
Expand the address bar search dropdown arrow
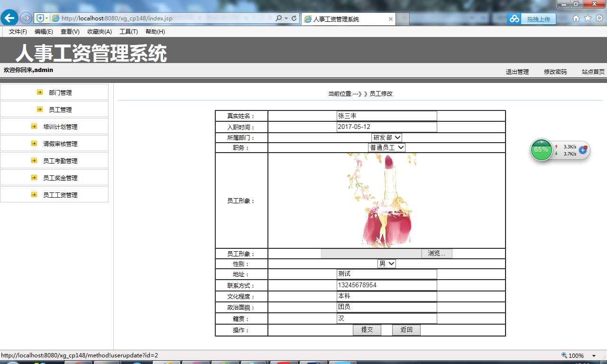tap(286, 18)
